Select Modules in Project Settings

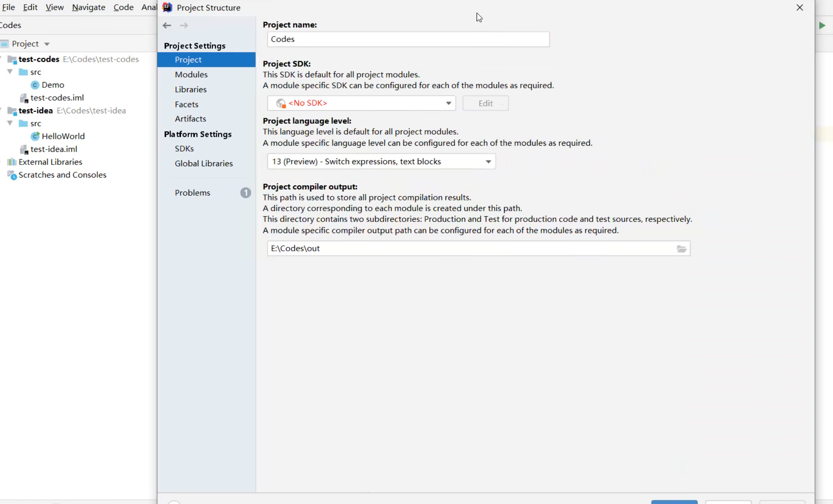point(191,74)
